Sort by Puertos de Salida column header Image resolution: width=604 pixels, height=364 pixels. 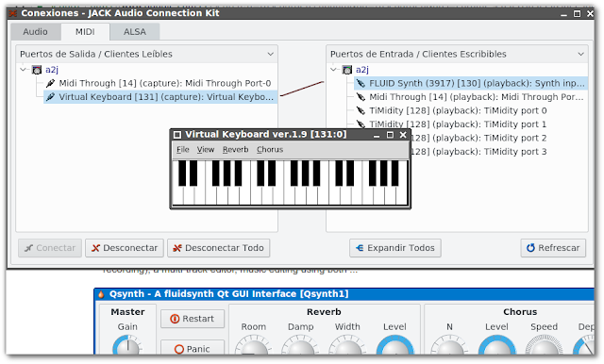[x=146, y=55]
